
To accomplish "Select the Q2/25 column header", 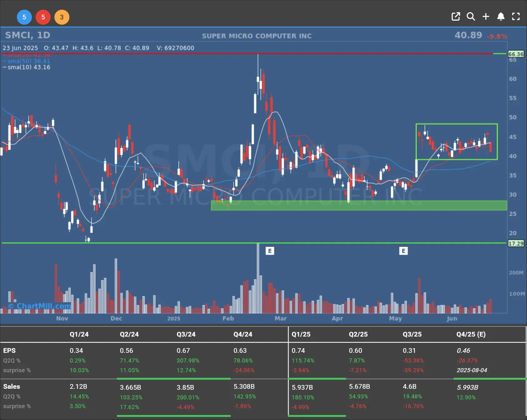I will [358, 334].
